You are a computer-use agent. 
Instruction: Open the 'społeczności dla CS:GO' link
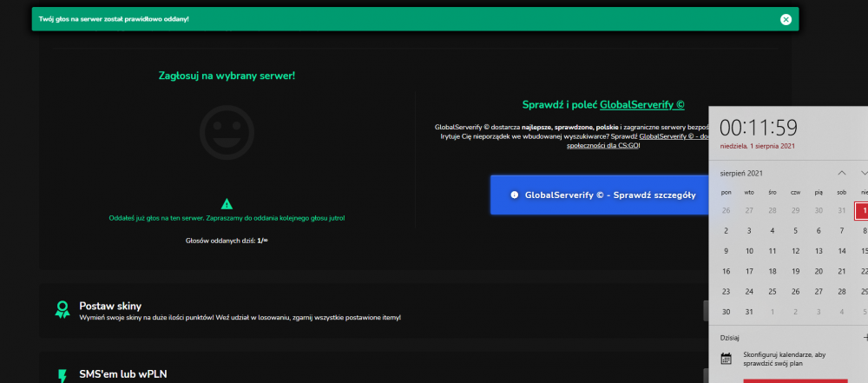click(603, 145)
